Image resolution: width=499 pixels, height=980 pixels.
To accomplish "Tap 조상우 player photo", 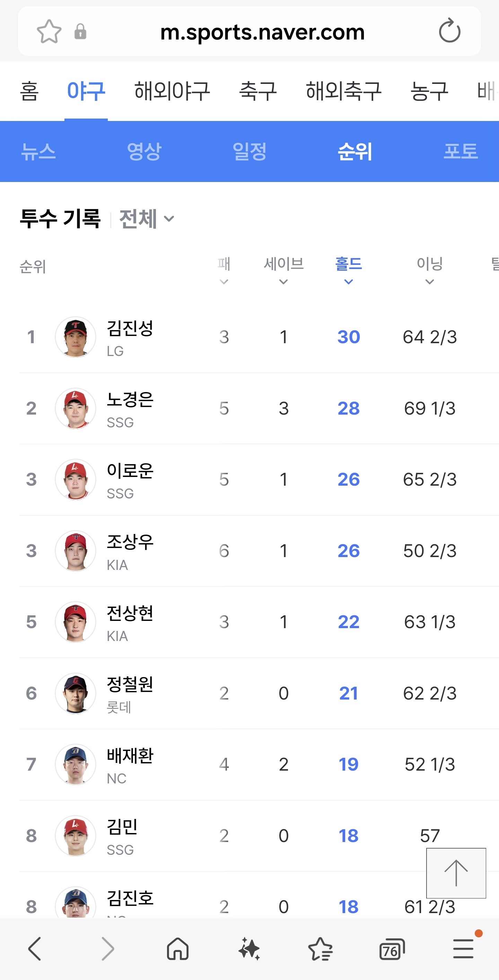I will pos(76,550).
